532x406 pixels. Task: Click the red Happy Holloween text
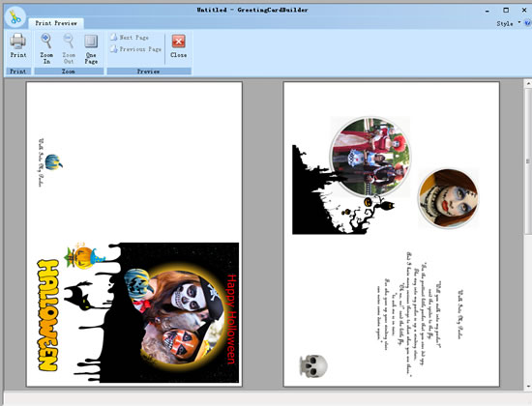231,319
